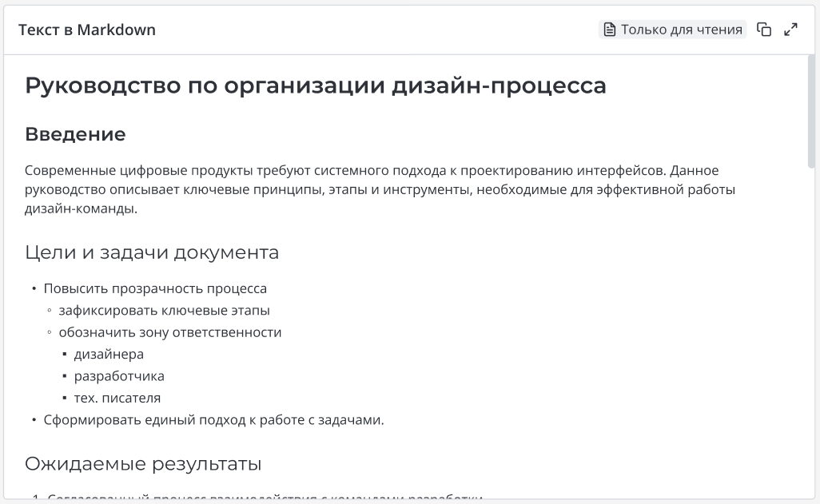The height and width of the screenshot is (504, 820).
Task: Click bullet Сформировать единый подход к работе
Action: coord(213,419)
